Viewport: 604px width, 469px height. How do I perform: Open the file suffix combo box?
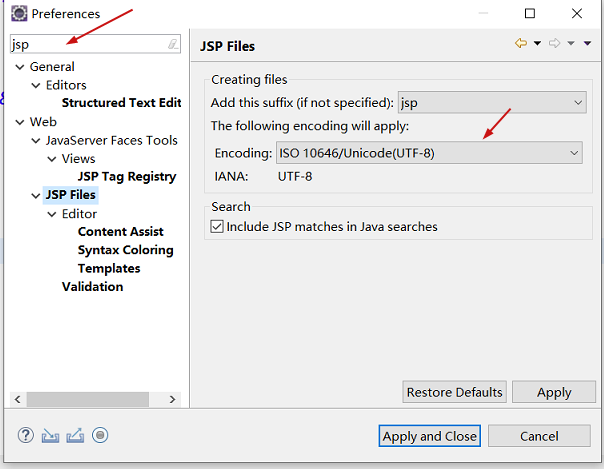(x=491, y=103)
